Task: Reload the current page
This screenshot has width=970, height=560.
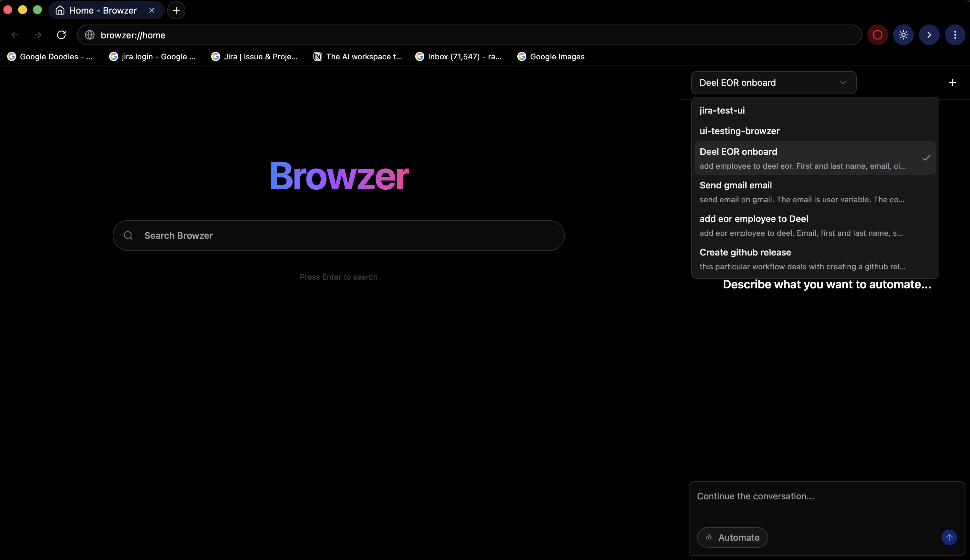Action: pos(62,35)
